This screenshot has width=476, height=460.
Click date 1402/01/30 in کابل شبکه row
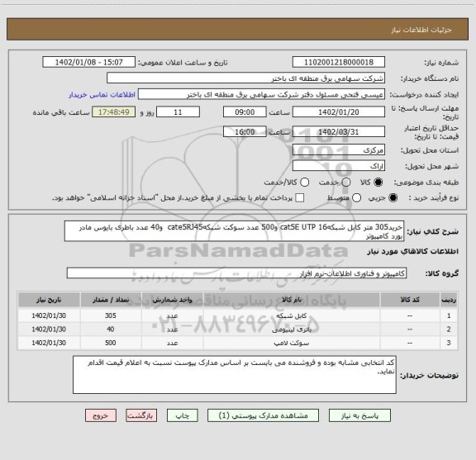(x=49, y=315)
